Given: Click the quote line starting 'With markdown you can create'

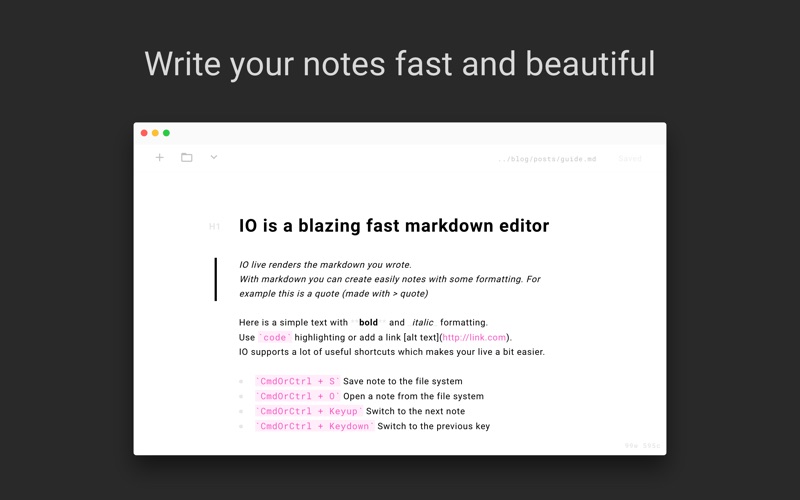Looking at the screenshot, I should 390,279.
